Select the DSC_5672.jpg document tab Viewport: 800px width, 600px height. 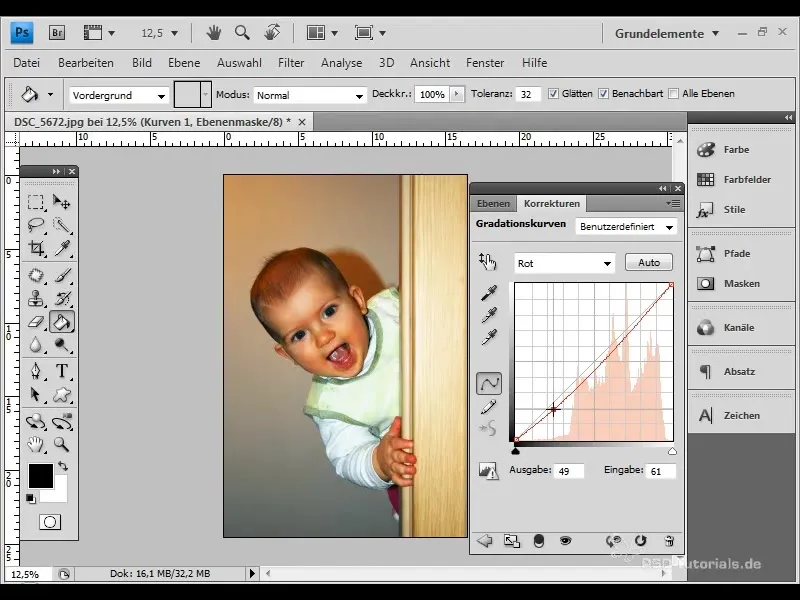click(x=153, y=122)
